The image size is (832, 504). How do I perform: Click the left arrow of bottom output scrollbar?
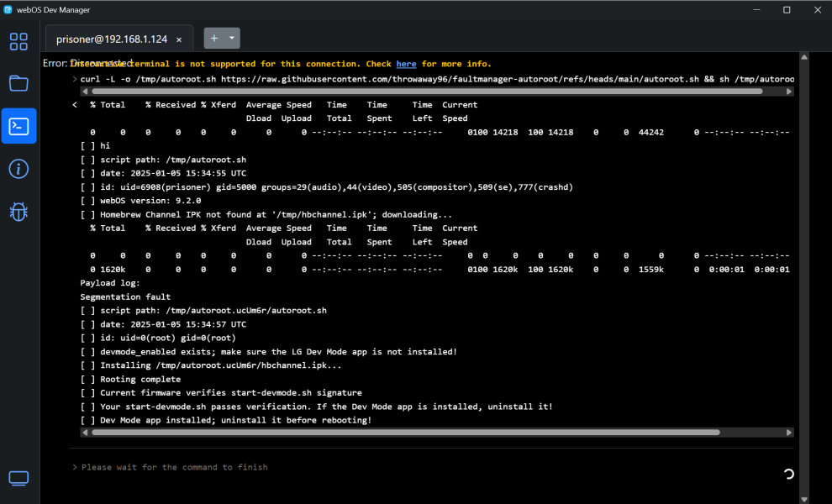click(85, 433)
